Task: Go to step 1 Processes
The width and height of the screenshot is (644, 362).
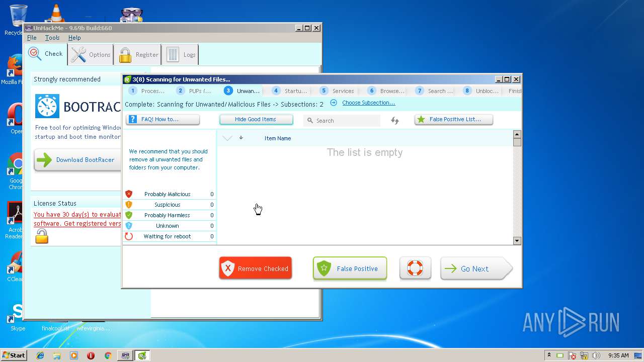Action: 147,91
